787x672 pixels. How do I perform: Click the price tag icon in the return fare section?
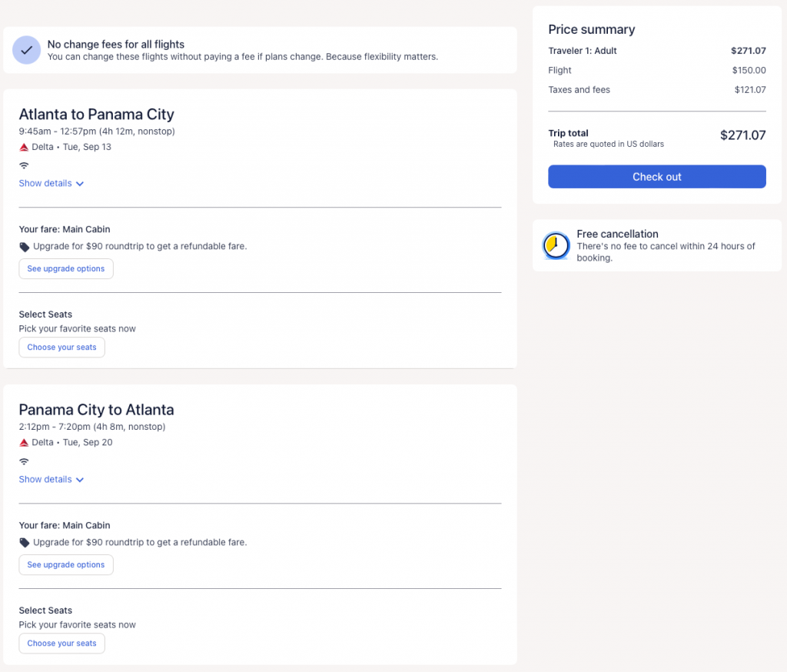25,543
